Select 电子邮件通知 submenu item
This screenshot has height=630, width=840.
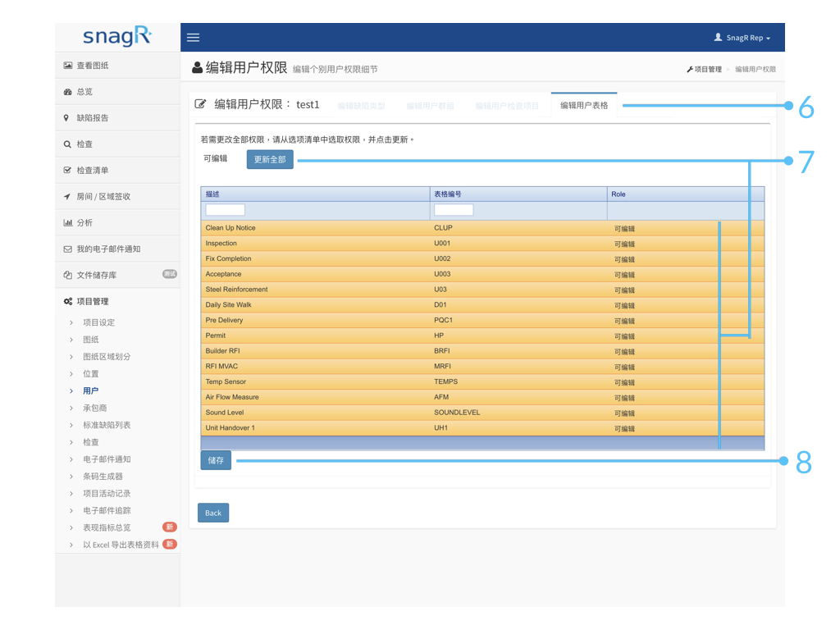107,459
